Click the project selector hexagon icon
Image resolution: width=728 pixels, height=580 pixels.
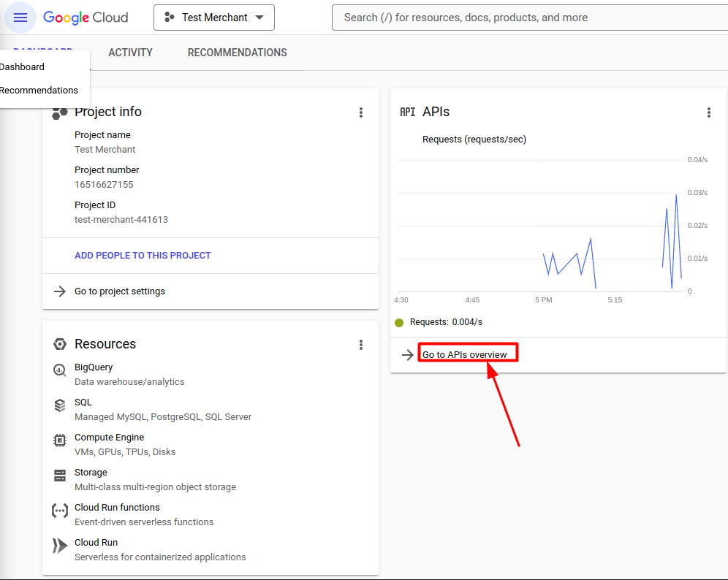170,18
